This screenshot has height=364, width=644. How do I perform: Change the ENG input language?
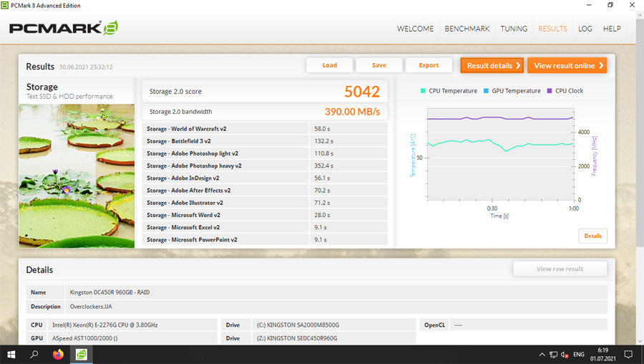(579, 355)
